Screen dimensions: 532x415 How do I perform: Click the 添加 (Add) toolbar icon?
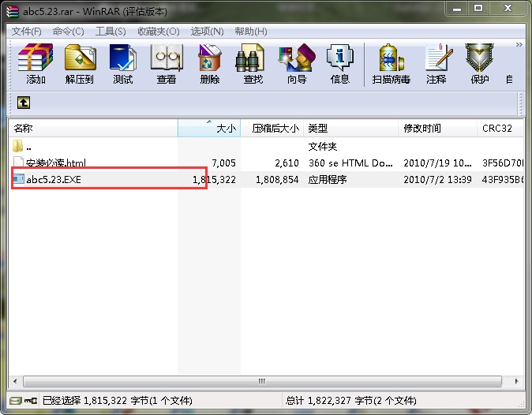36,63
